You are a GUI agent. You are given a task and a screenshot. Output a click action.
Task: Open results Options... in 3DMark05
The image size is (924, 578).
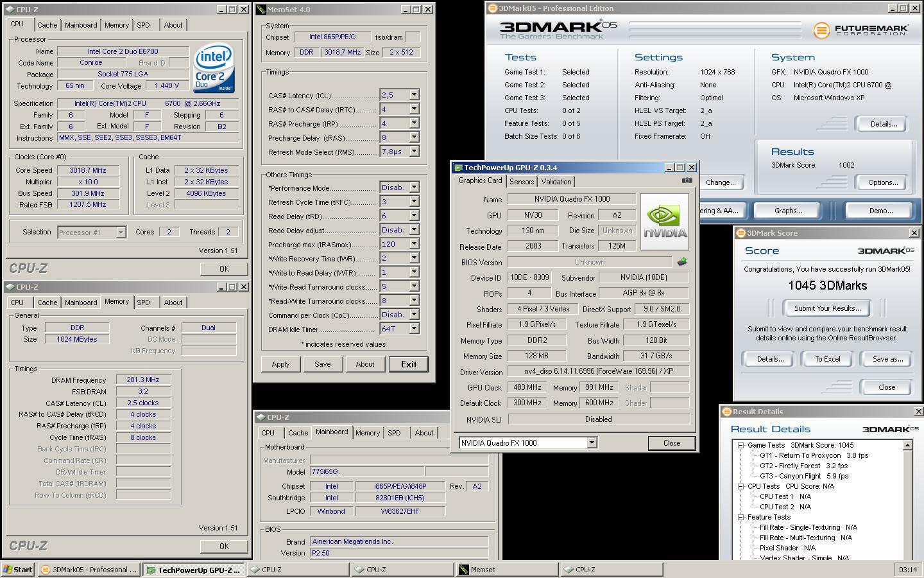pos(883,182)
